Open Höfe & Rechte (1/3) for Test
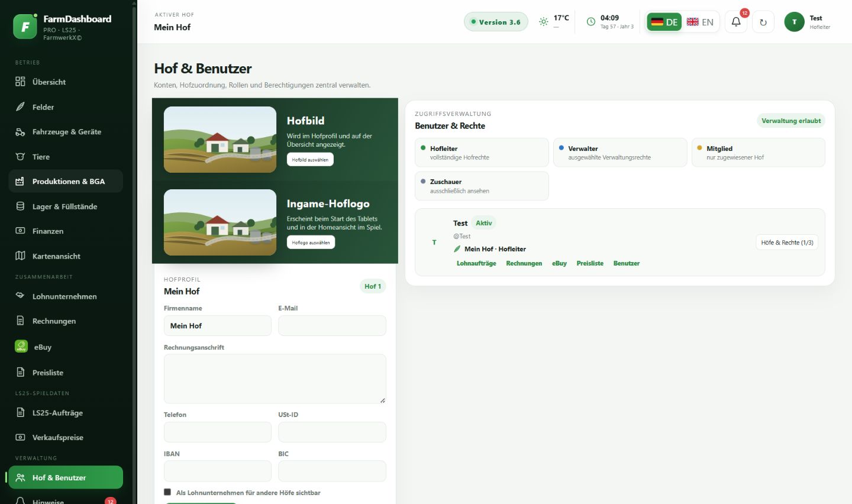Screen dimensions: 852x504 pos(787,243)
